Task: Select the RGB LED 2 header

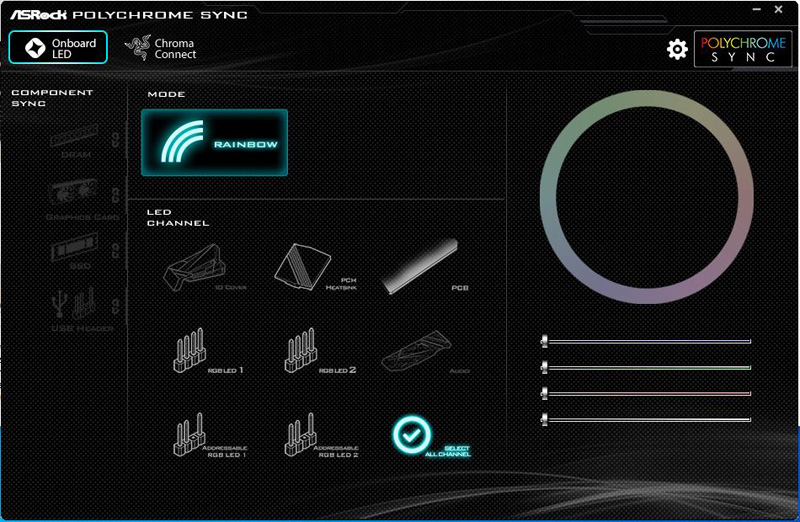Action: pos(319,351)
